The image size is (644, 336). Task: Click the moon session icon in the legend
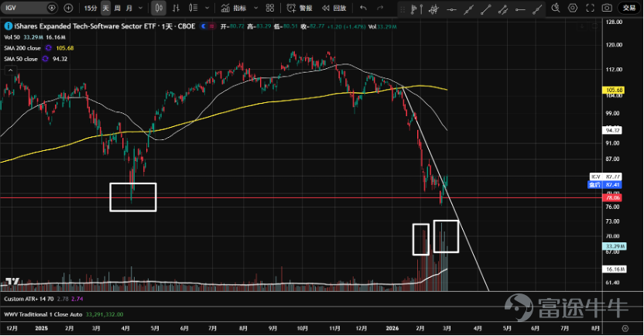point(204,26)
